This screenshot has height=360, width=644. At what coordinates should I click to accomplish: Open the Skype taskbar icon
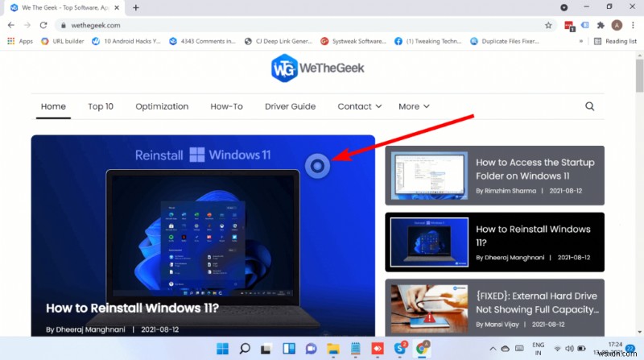399,349
